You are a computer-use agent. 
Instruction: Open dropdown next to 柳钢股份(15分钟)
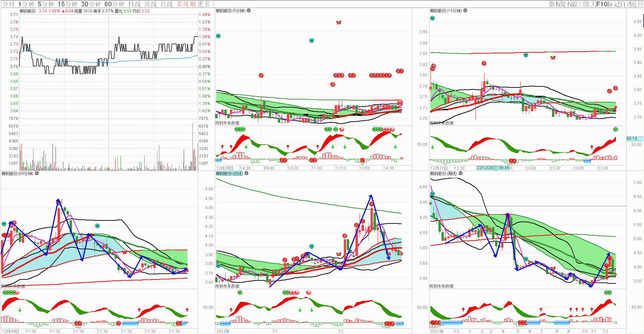click(465, 11)
